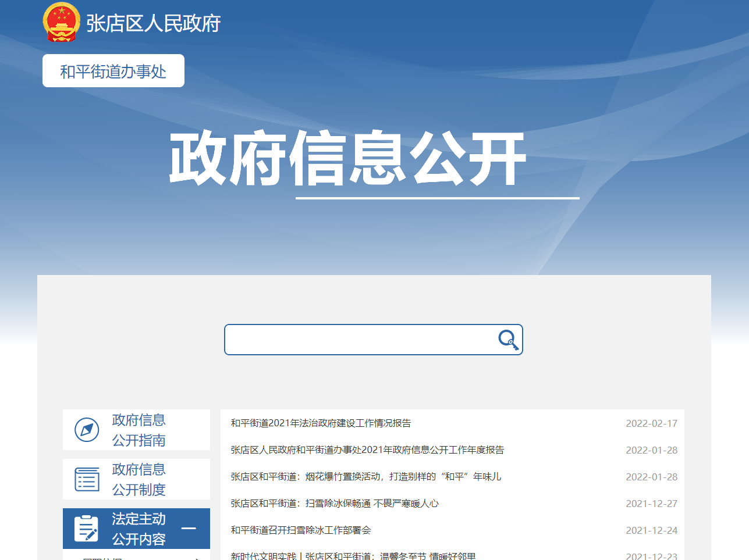The width and height of the screenshot is (749, 560).
Task: Click the 2022-02-17 date entry
Action: click(x=651, y=423)
